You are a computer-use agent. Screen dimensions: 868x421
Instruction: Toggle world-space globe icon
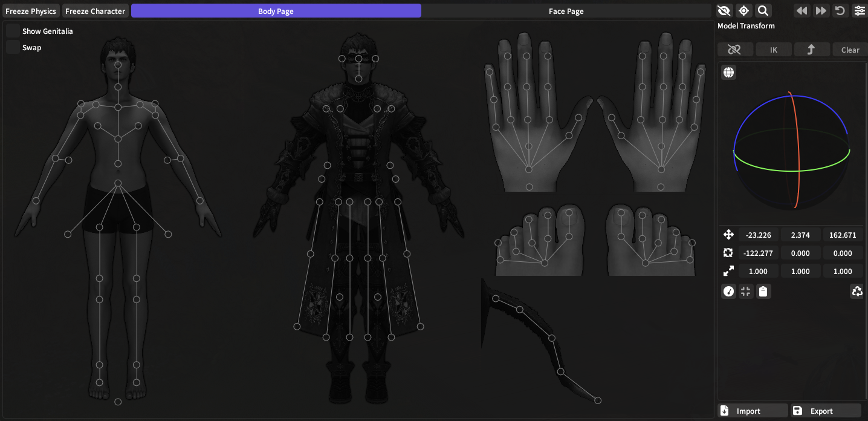tap(729, 73)
